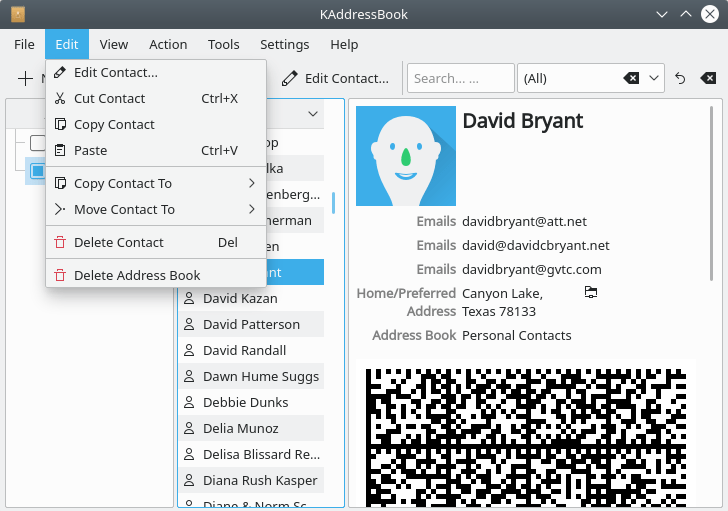This screenshot has height=511, width=728.
Task: Choose Cut Contact from the Edit menu
Action: [110, 98]
